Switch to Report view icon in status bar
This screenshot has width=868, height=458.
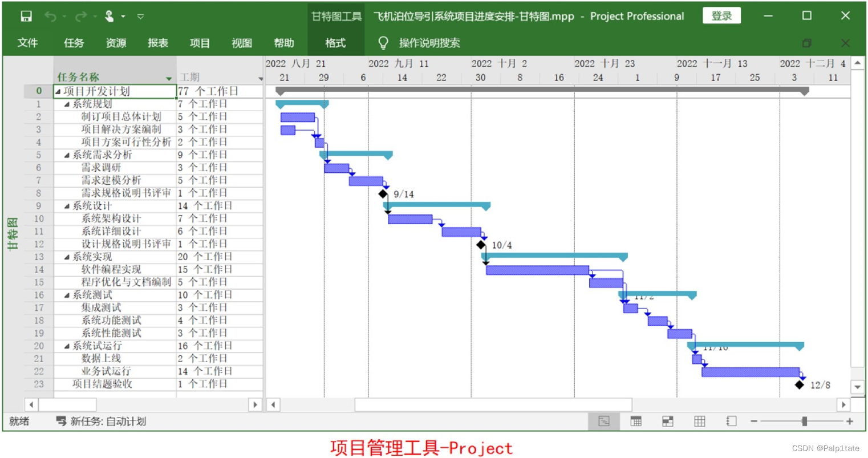pos(731,421)
